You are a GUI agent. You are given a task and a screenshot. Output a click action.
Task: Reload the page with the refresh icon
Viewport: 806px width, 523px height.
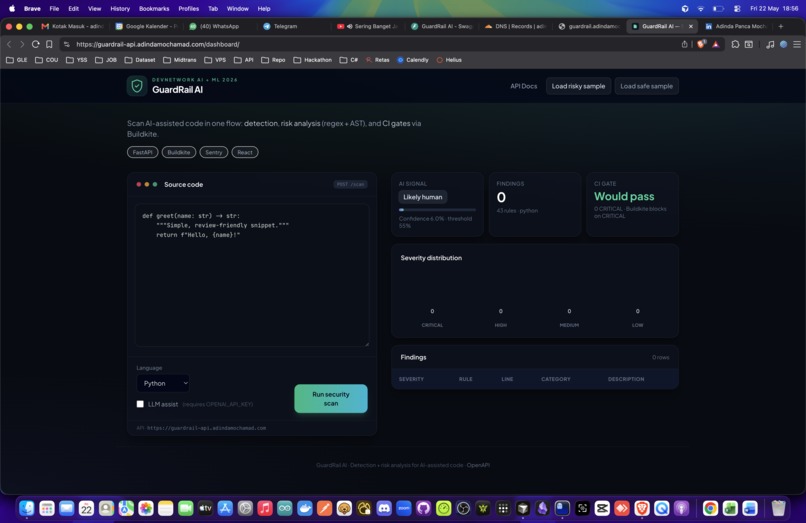tap(35, 44)
